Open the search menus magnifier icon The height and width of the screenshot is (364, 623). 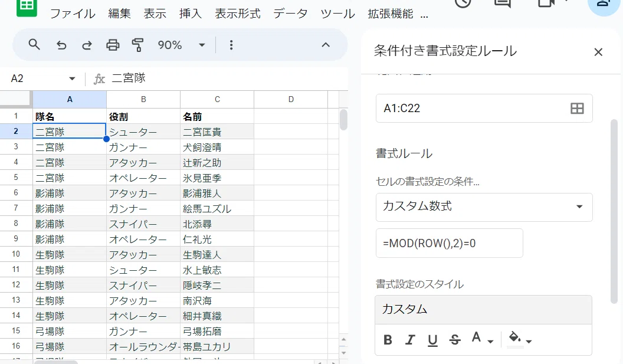click(34, 44)
